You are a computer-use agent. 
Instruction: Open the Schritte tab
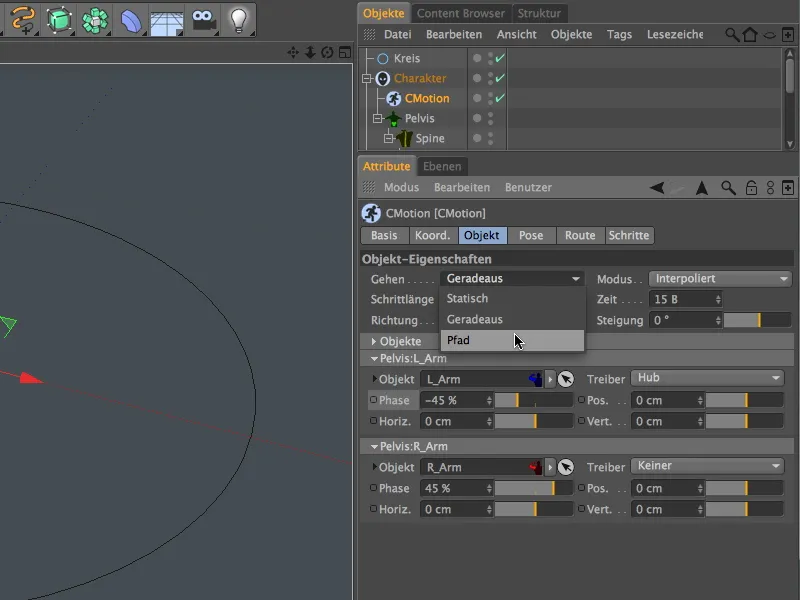pos(629,235)
